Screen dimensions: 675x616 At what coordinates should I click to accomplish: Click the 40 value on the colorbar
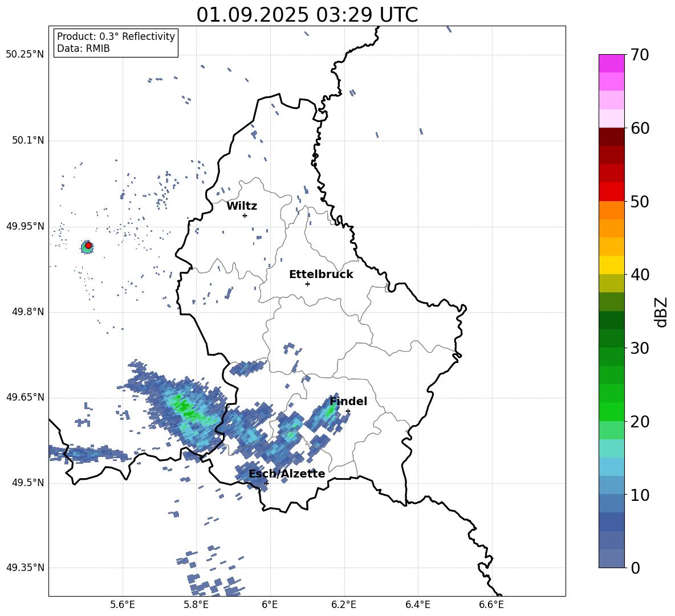pos(639,275)
